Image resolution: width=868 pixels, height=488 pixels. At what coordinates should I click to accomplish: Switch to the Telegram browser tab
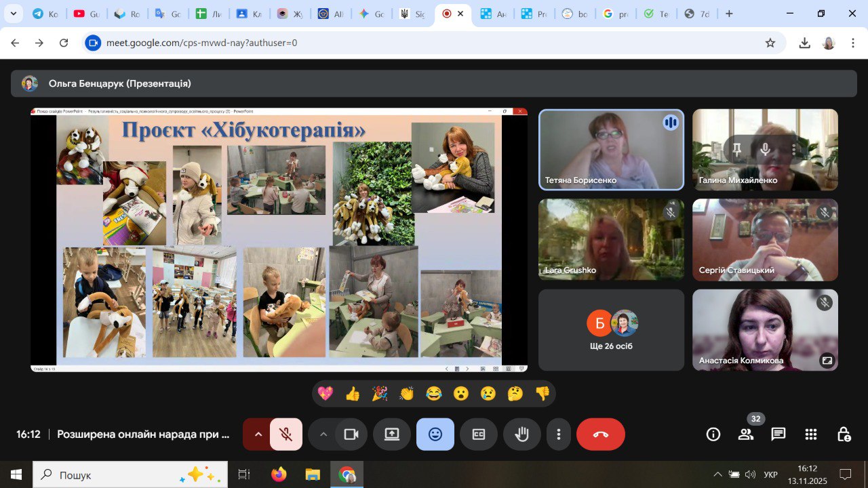pos(45,14)
